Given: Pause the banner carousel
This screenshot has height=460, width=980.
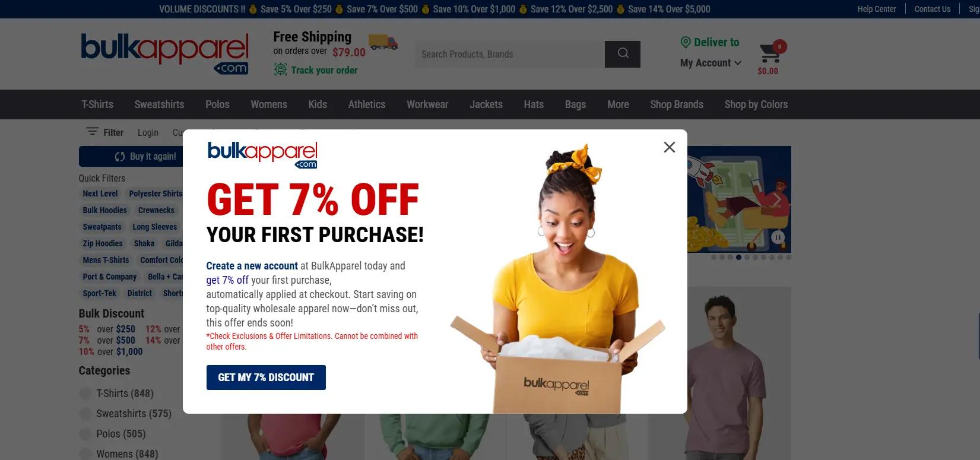Looking at the screenshot, I should click(x=778, y=237).
